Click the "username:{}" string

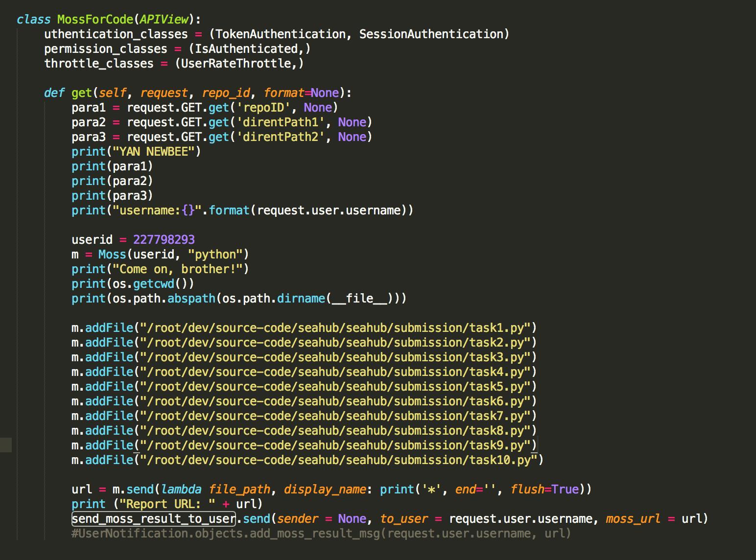click(157, 210)
